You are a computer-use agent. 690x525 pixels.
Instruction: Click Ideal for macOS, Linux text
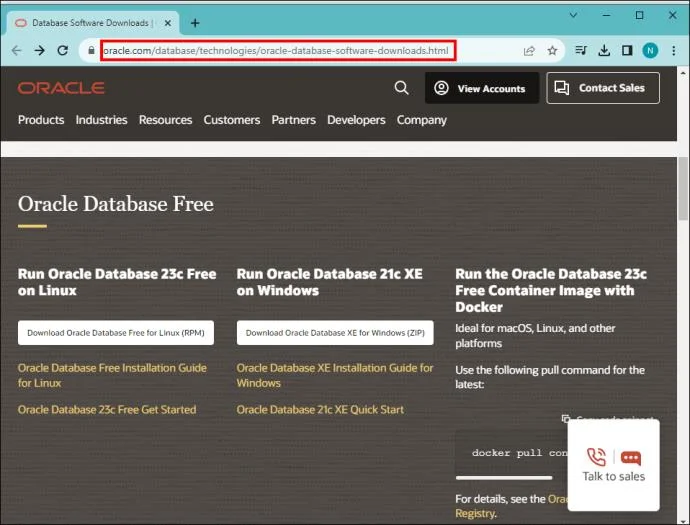(x=535, y=336)
